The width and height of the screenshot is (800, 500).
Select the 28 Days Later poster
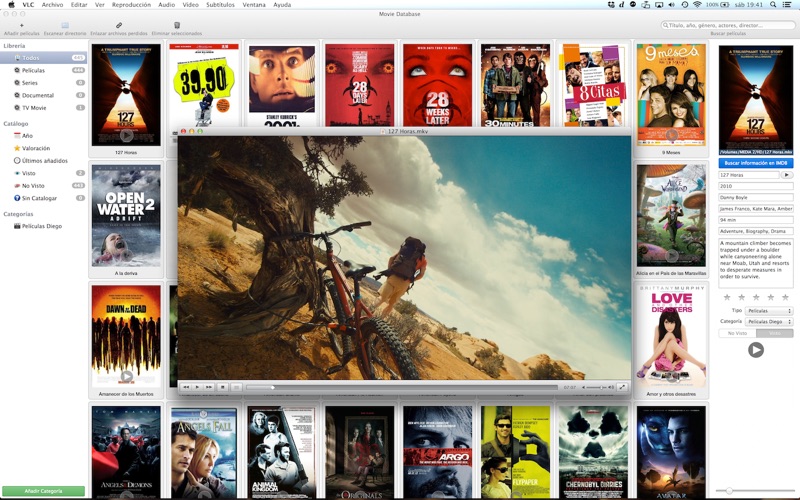360,85
